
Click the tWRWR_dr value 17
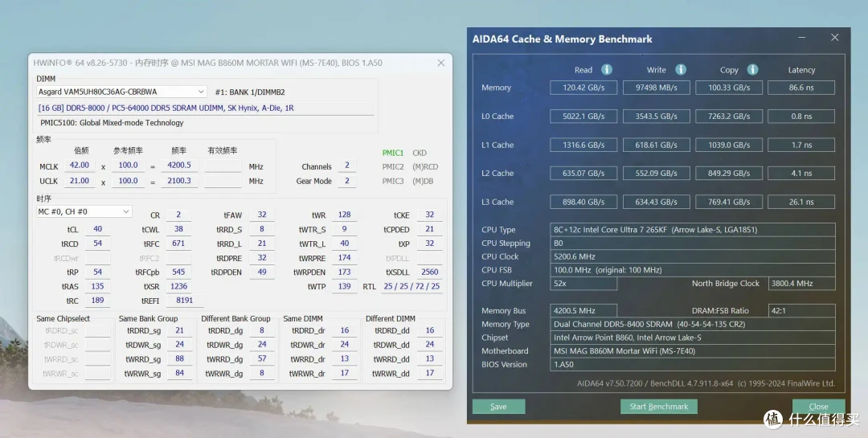[x=344, y=373]
